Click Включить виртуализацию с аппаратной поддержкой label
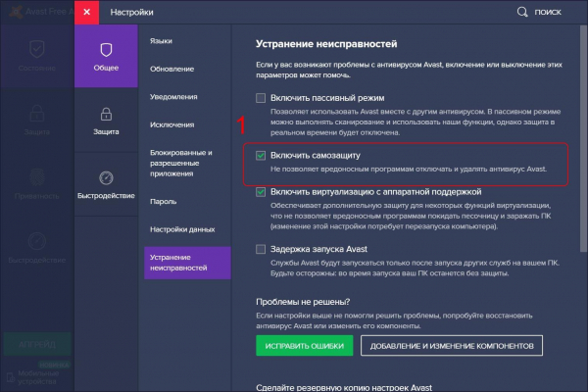 375,192
